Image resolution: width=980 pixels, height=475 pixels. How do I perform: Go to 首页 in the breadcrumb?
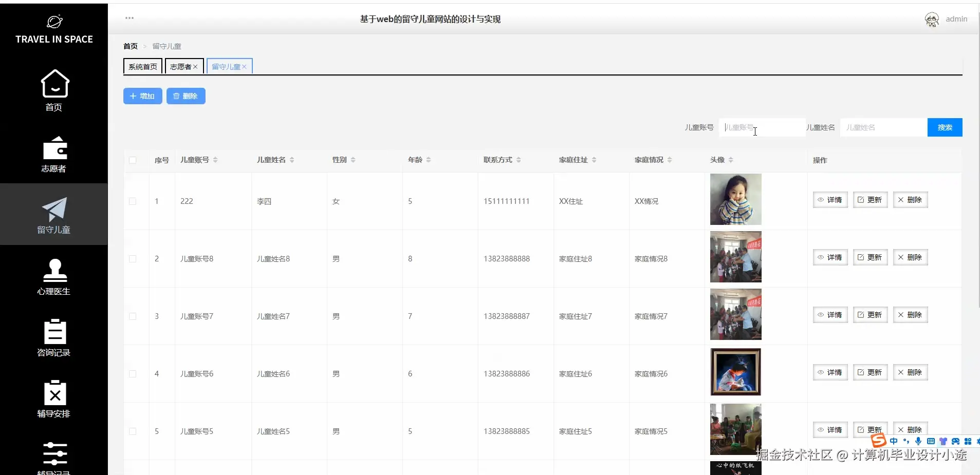coord(131,46)
